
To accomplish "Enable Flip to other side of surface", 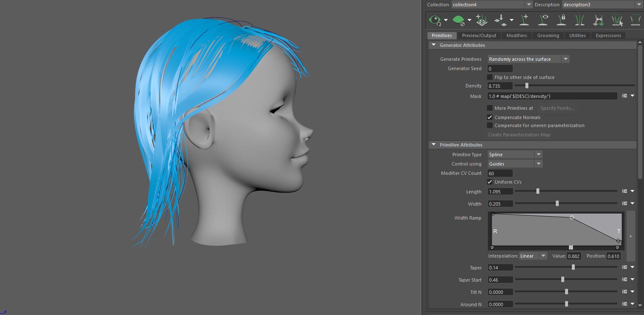I will (x=490, y=77).
